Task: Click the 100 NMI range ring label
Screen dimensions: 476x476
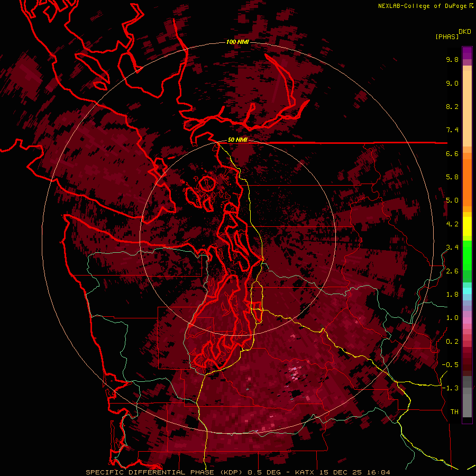Action: click(237, 42)
